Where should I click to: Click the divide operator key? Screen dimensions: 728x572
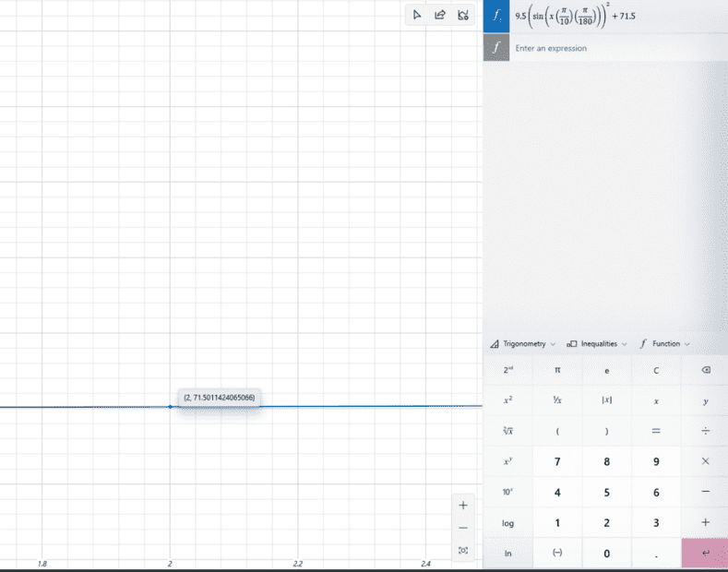pyautogui.click(x=705, y=432)
